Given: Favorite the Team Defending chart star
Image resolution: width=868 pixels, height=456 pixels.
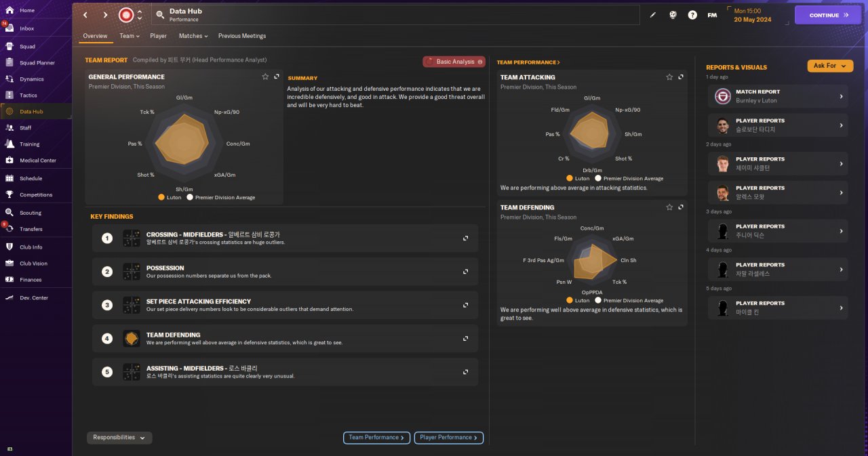Looking at the screenshot, I should click(x=669, y=207).
